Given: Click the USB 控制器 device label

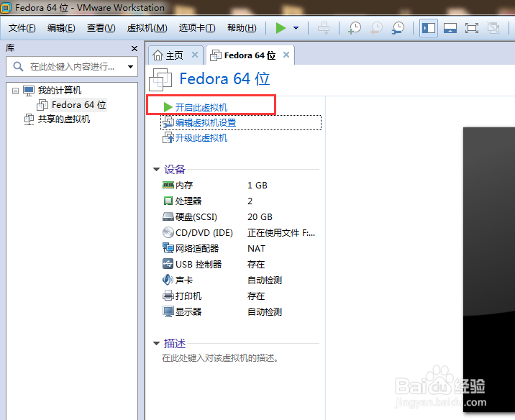Looking at the screenshot, I should pyautogui.click(x=199, y=265).
